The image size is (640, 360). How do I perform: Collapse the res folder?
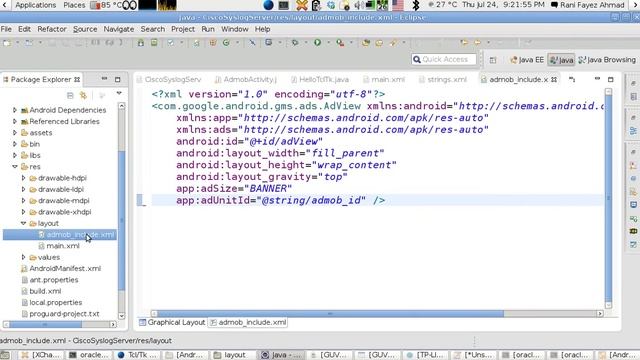point(15,167)
